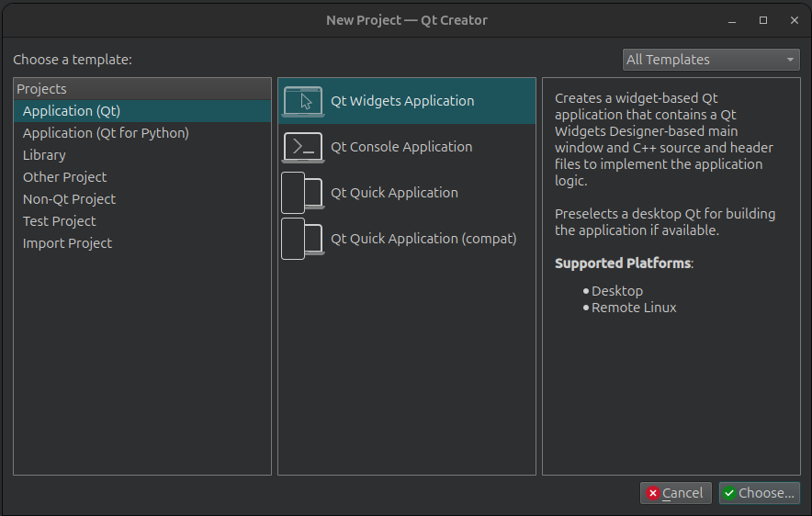Close the New Project window

[795, 20]
